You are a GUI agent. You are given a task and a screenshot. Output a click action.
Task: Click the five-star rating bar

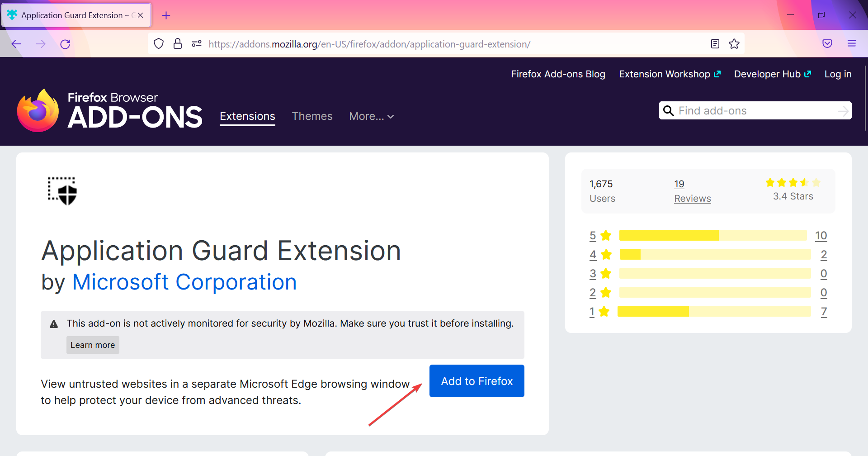[712, 235]
